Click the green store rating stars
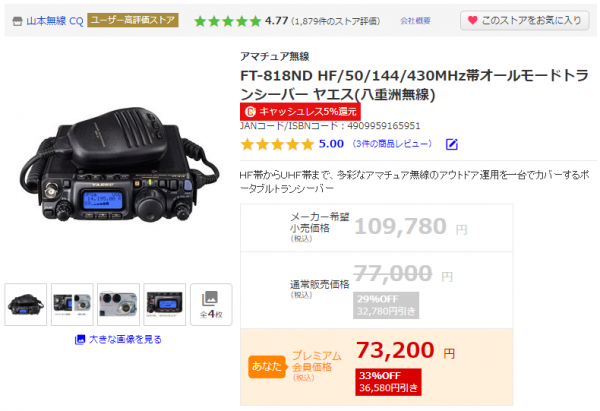This screenshot has height=411, width=600. (x=228, y=21)
